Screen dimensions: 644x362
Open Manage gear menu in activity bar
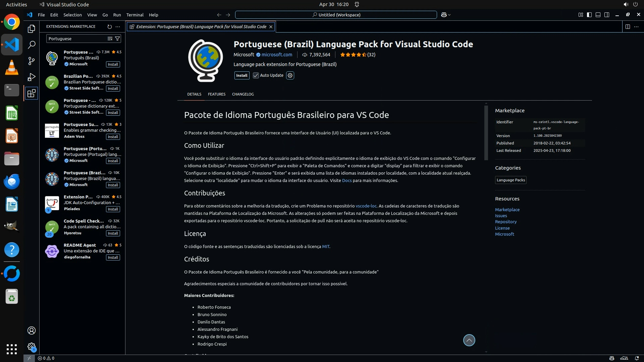click(x=32, y=346)
